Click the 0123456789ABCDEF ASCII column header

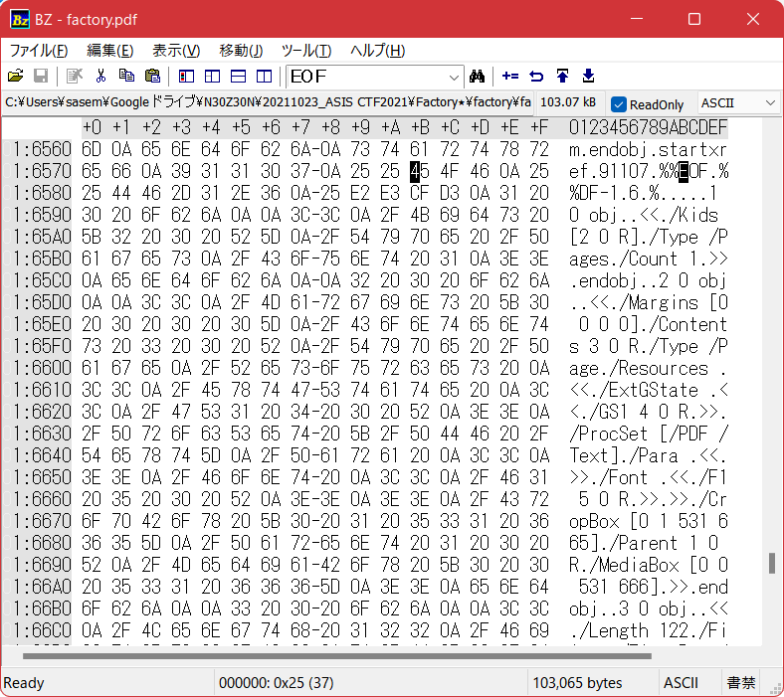click(648, 127)
